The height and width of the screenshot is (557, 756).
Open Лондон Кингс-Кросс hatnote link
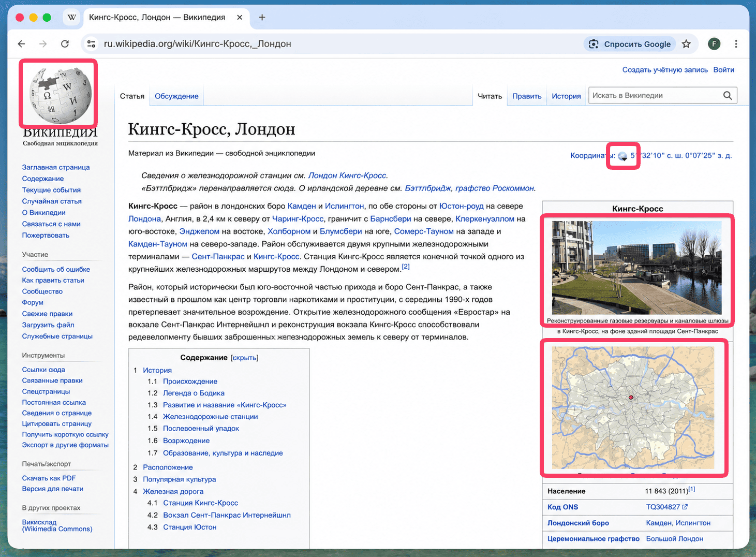(x=347, y=175)
